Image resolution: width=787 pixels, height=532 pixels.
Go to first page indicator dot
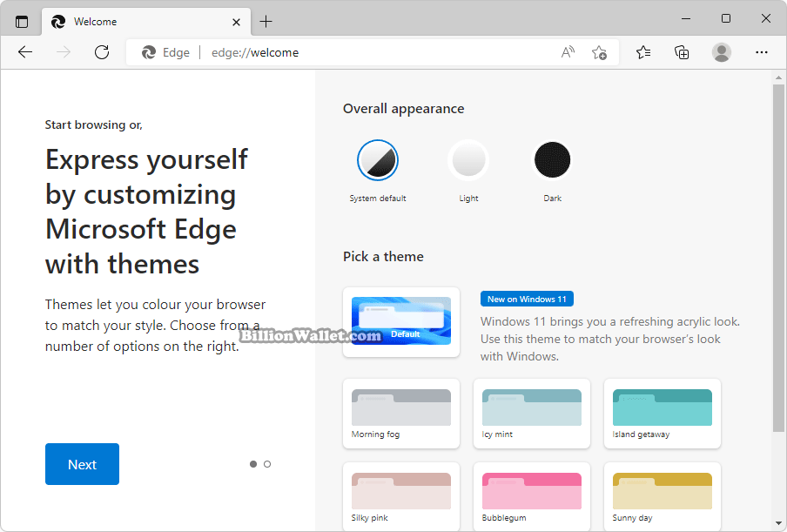point(253,464)
